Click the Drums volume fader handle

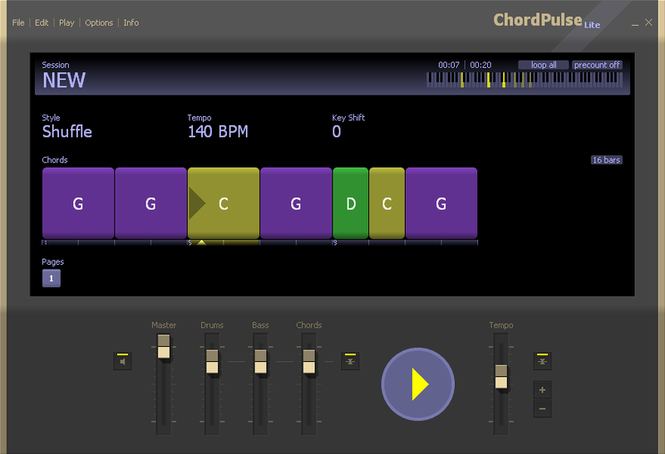212,361
